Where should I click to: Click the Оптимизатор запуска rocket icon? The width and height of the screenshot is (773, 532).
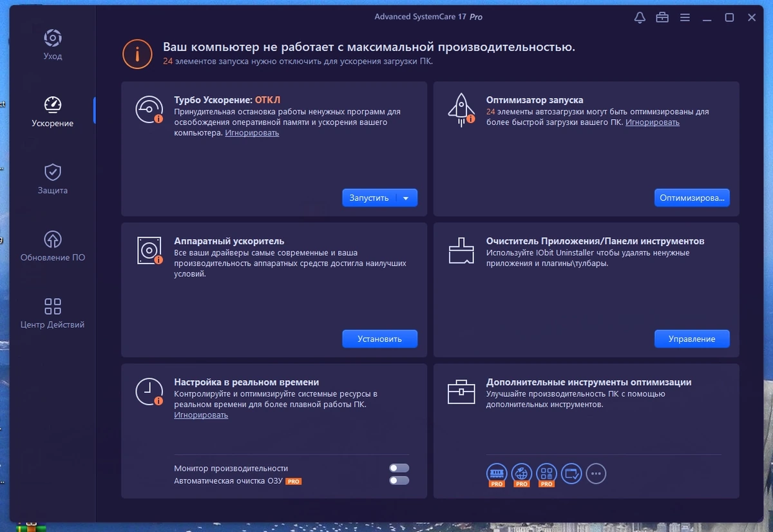pos(461,109)
